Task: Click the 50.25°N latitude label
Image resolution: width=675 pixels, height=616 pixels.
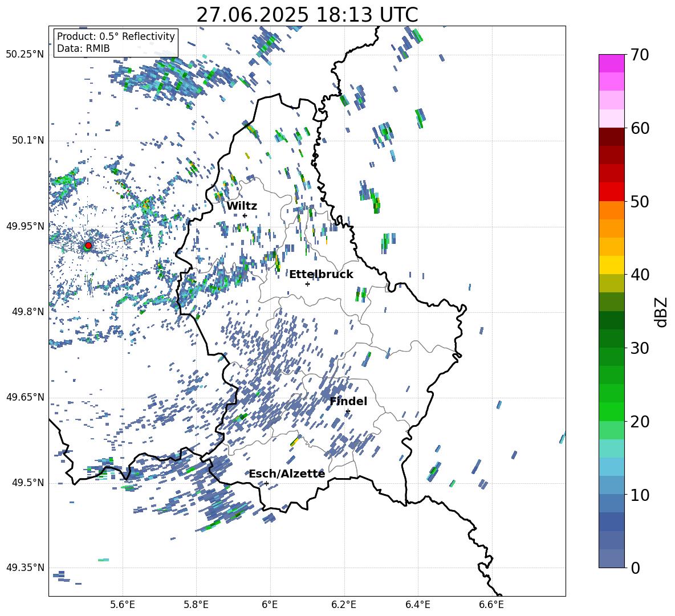Action: 25,55
